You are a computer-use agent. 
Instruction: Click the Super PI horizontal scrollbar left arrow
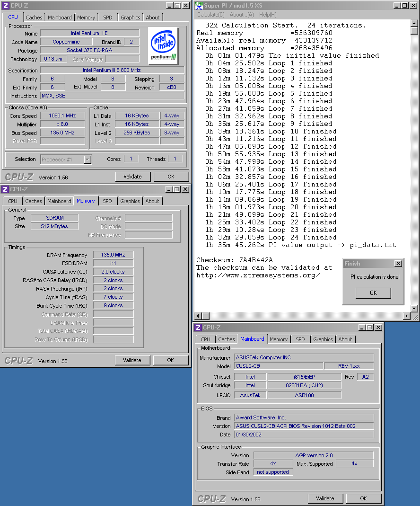198,316
